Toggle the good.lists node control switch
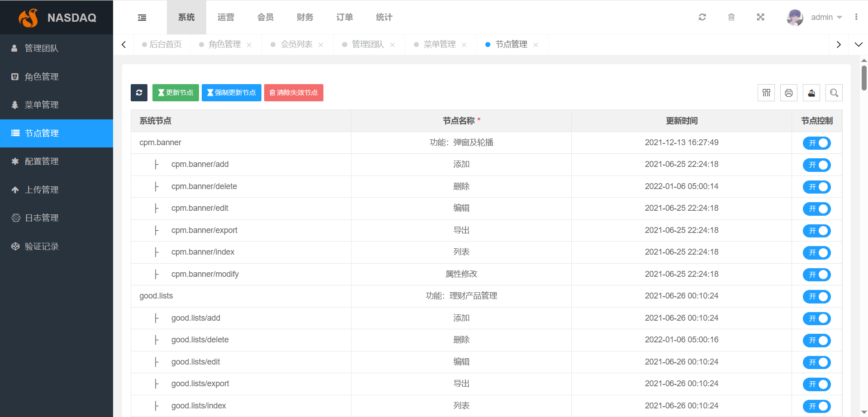The height and width of the screenshot is (417, 868). (x=817, y=297)
